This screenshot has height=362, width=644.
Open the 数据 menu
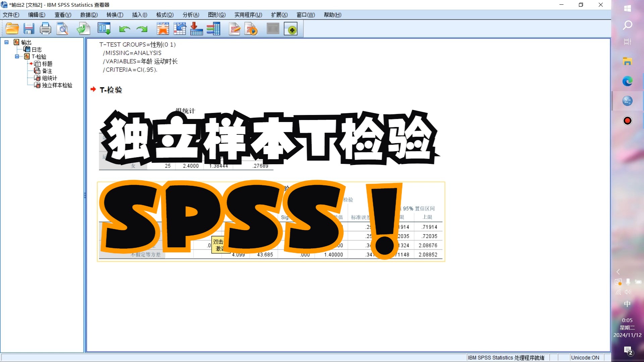(x=89, y=15)
